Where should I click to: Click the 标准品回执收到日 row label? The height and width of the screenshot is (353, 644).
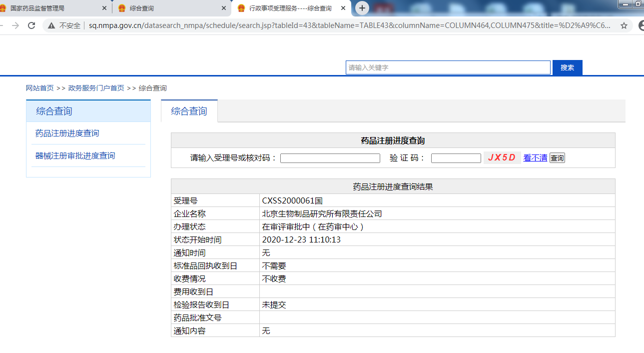(x=205, y=265)
